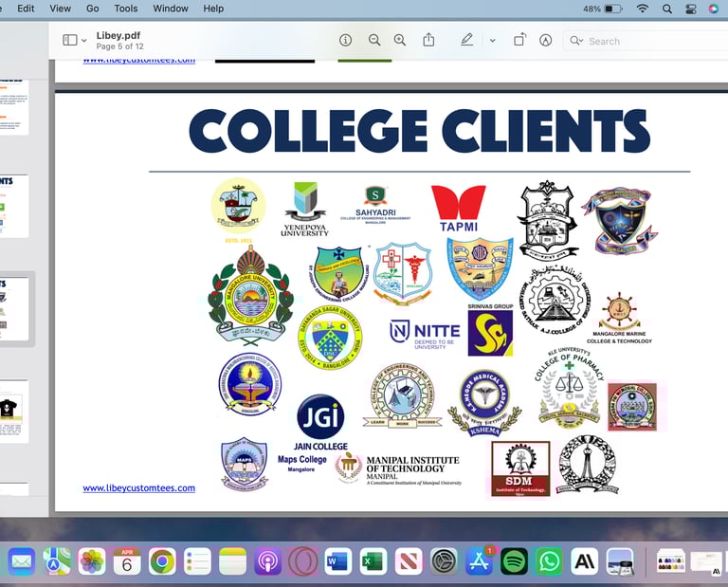Viewport: 728px width, 587px height.
Task: Open Preview from the Dock
Action: pyautogui.click(x=620, y=561)
